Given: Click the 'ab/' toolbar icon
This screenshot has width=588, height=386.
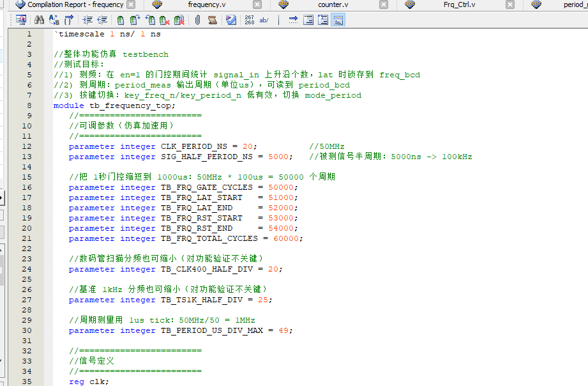Looking at the screenshot, I should pyautogui.click(x=264, y=20).
